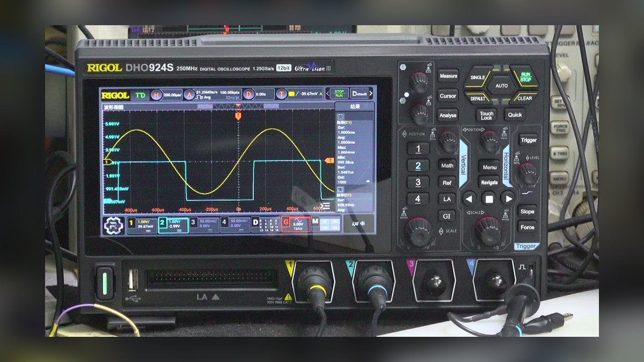
Task: Open the M math label
Action: point(326,225)
